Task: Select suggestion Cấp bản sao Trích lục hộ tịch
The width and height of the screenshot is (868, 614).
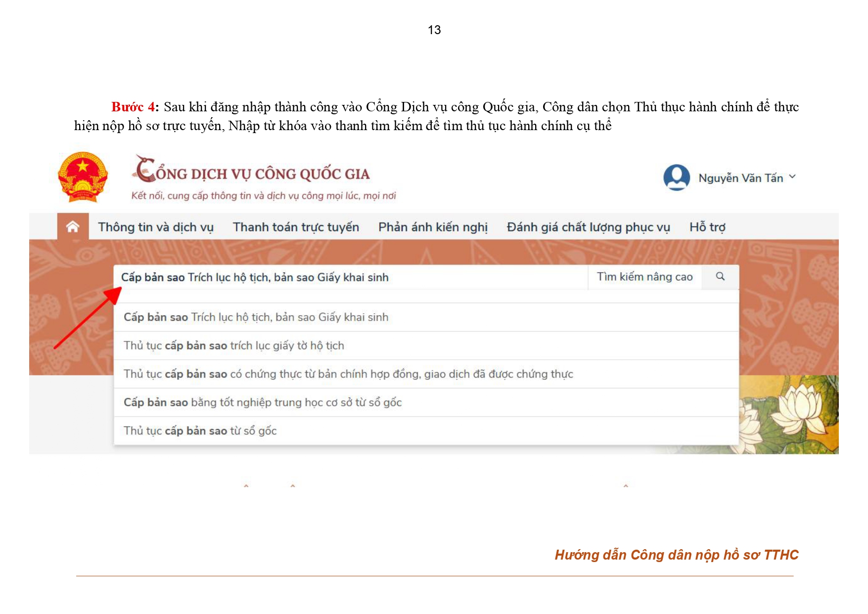Action: pos(256,317)
